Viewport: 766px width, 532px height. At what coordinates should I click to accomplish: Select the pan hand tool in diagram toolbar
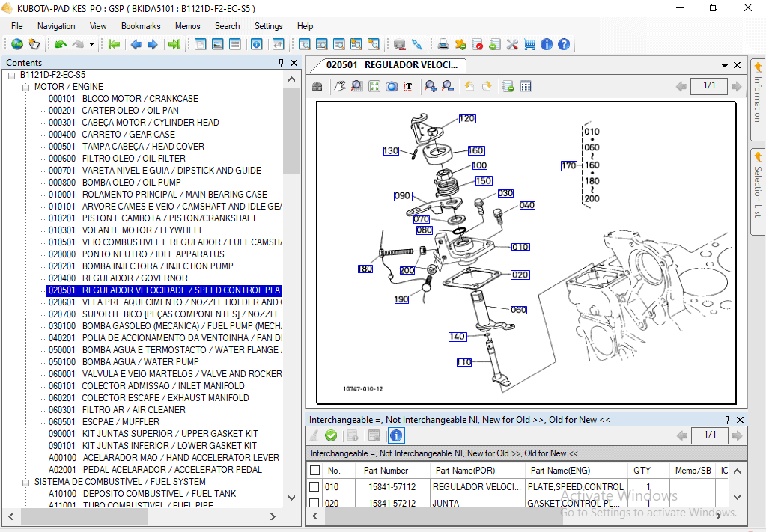pos(340,86)
